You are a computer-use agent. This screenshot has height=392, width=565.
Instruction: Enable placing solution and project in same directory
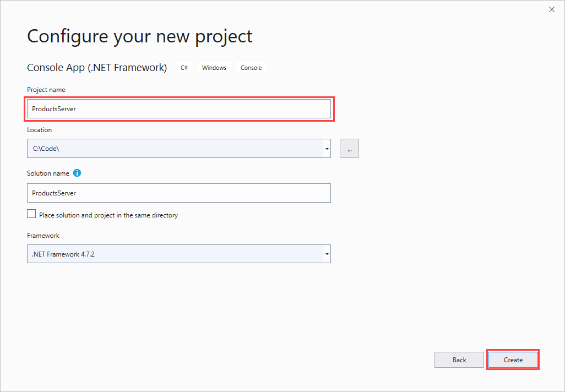pyautogui.click(x=31, y=213)
